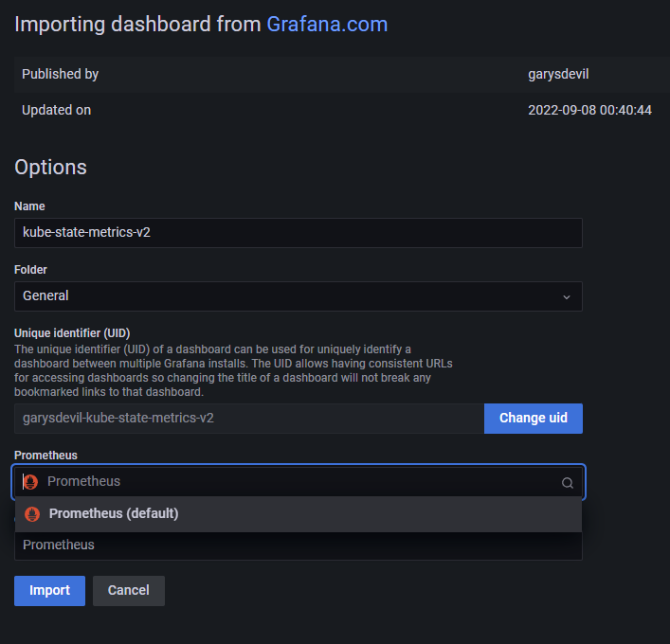Image resolution: width=670 pixels, height=644 pixels.
Task: Open the Folder dropdown showing General
Action: [x=299, y=296]
